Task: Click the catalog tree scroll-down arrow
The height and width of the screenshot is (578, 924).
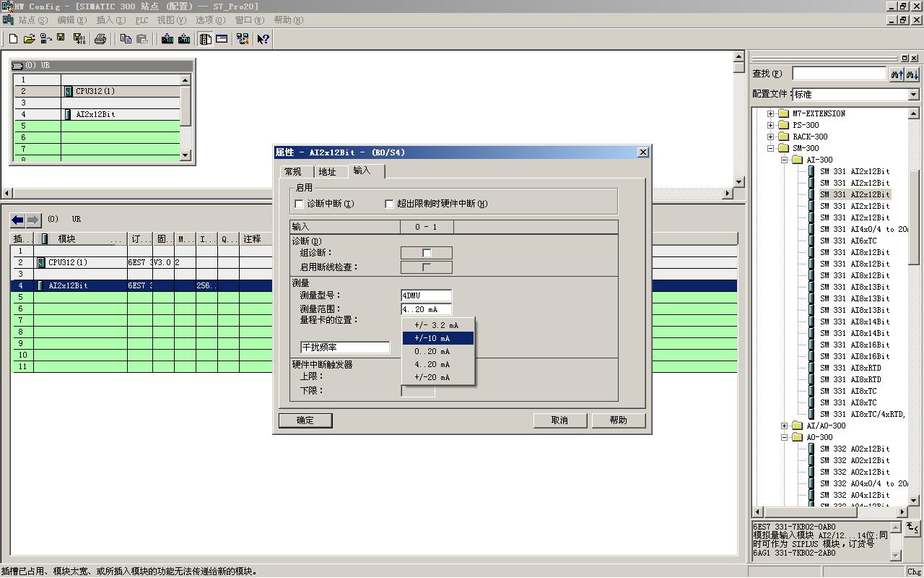Action: click(x=914, y=500)
